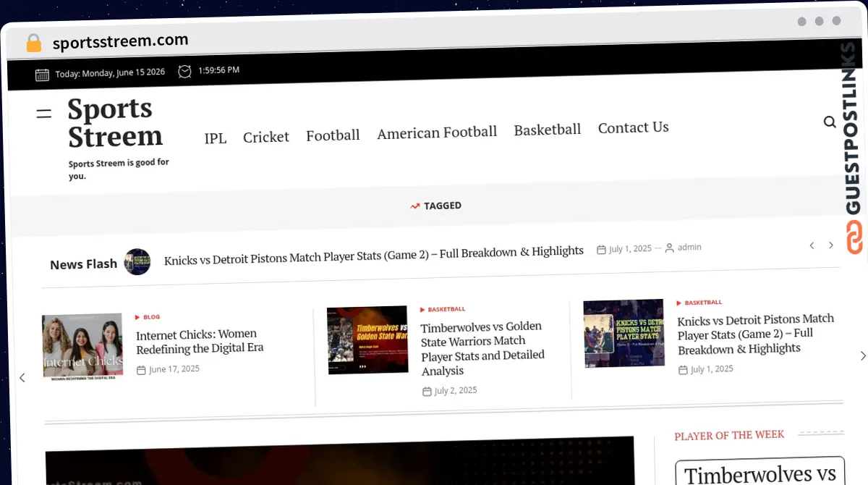Click the calendar icon beside today's date

[42, 74]
